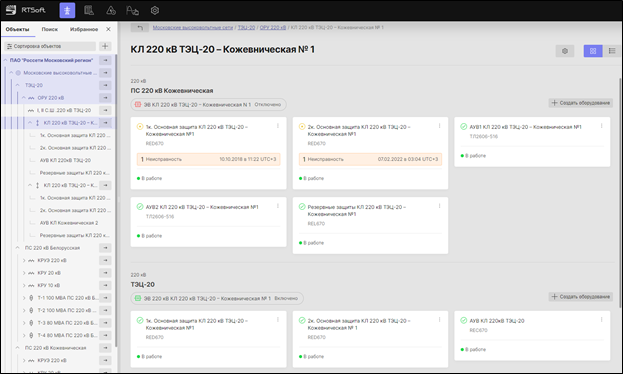The height and width of the screenshot is (374, 623).
Task: Collapse the ПС 220 кВ Белорусская node
Action: coord(17,248)
